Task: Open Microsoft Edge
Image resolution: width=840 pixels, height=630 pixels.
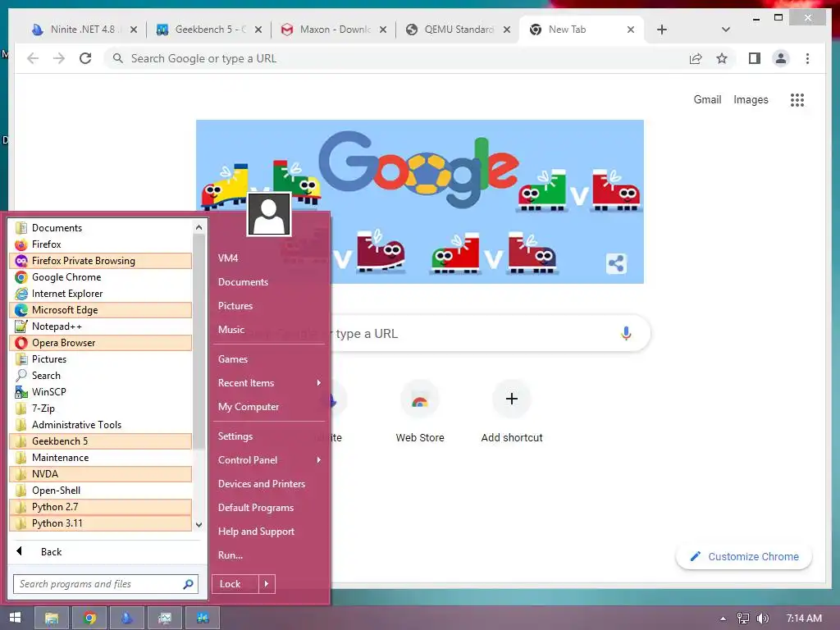Action: click(100, 310)
